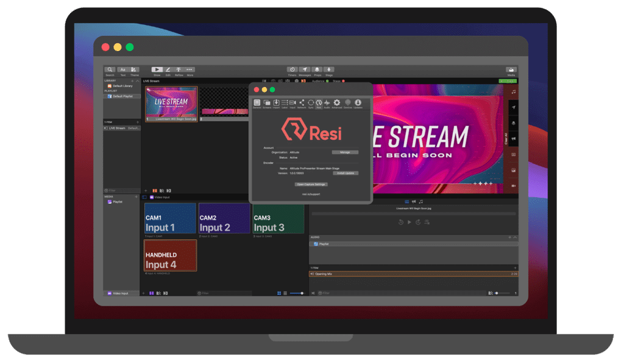The height and width of the screenshot is (364, 624).
Task: Expand the Library section header arrow
Action: 137,80
